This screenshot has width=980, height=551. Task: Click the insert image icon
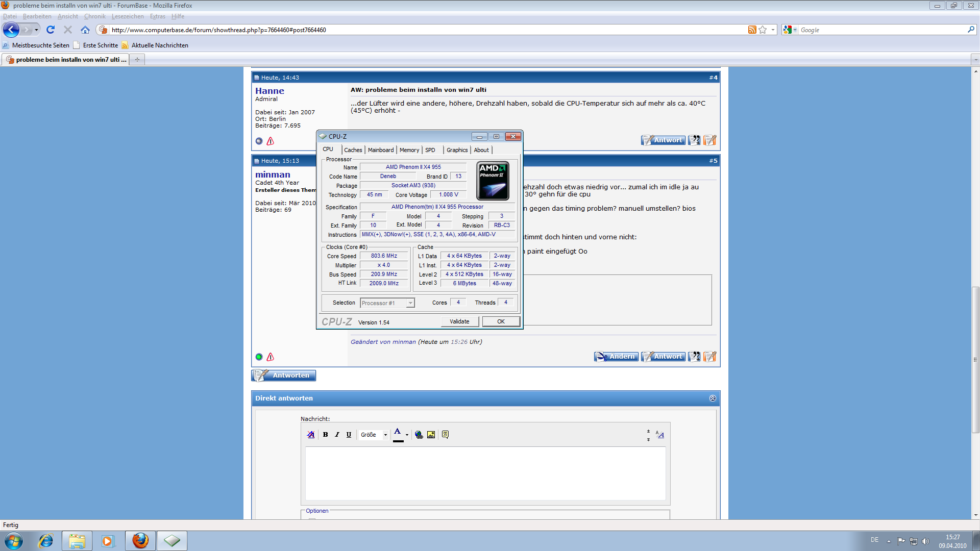[x=431, y=435]
